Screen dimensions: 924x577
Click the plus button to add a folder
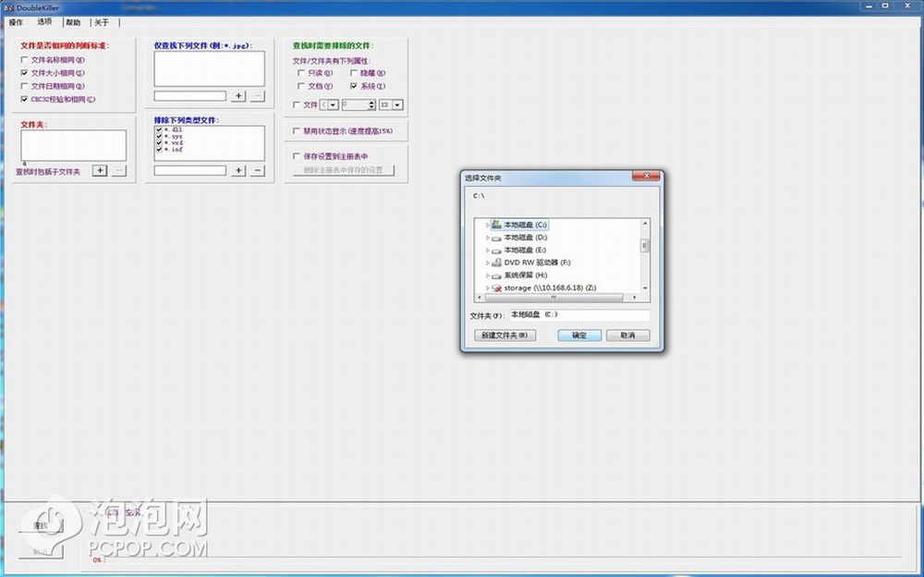coord(100,170)
